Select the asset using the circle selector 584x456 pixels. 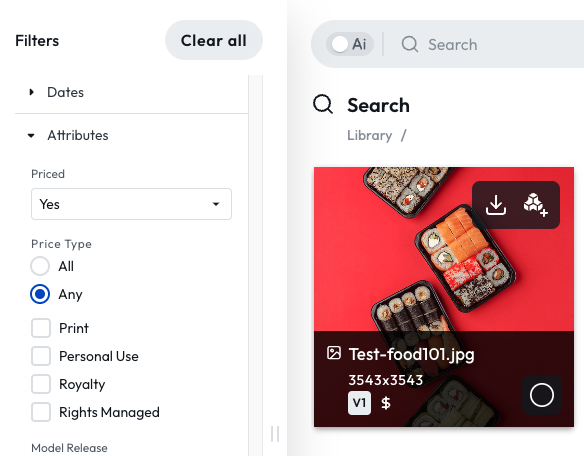(542, 395)
